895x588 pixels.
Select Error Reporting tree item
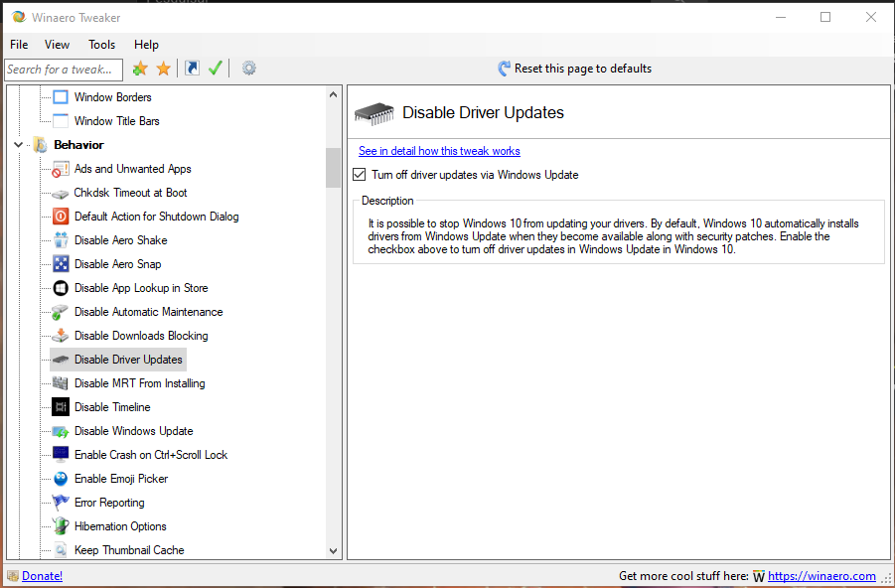109,503
